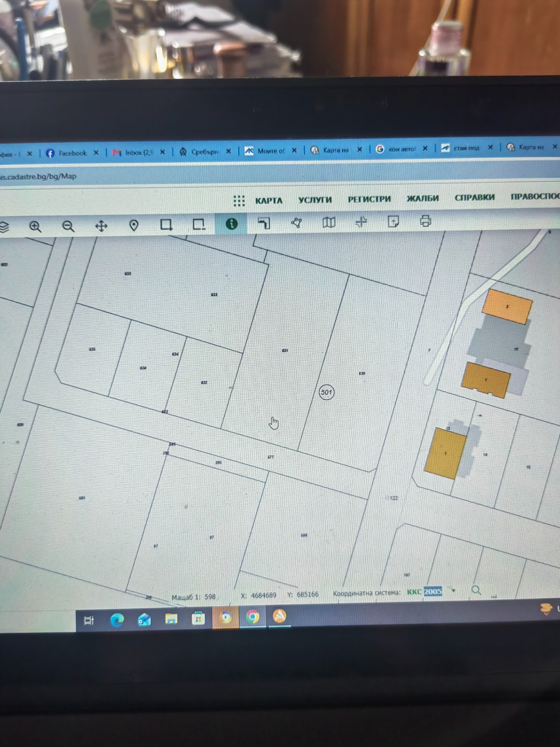The width and height of the screenshot is (560, 747).
Task: Select the polygon drawing tool
Action: click(x=296, y=223)
